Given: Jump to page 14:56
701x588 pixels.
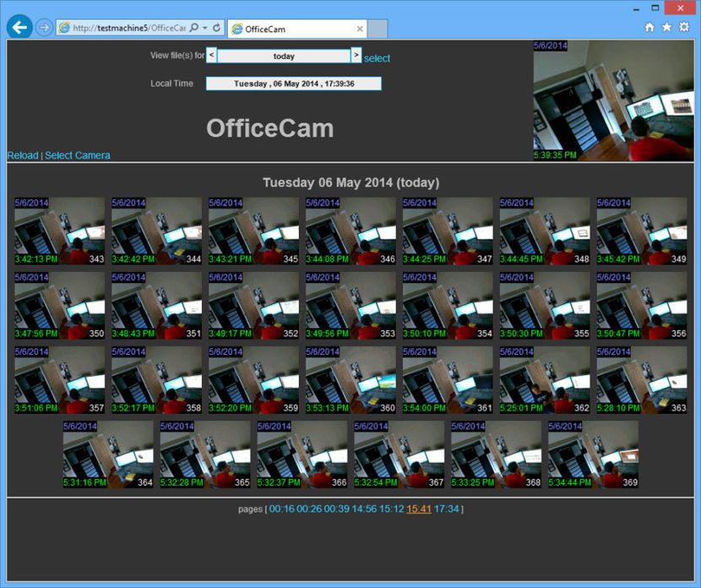Looking at the screenshot, I should [364, 509].
